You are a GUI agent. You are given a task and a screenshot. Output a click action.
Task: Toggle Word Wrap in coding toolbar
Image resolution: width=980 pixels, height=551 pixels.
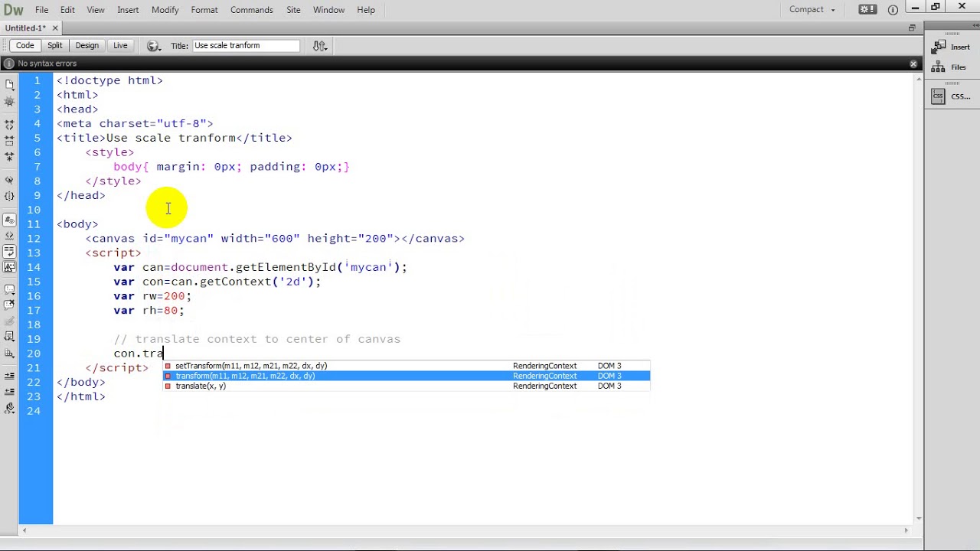9,252
